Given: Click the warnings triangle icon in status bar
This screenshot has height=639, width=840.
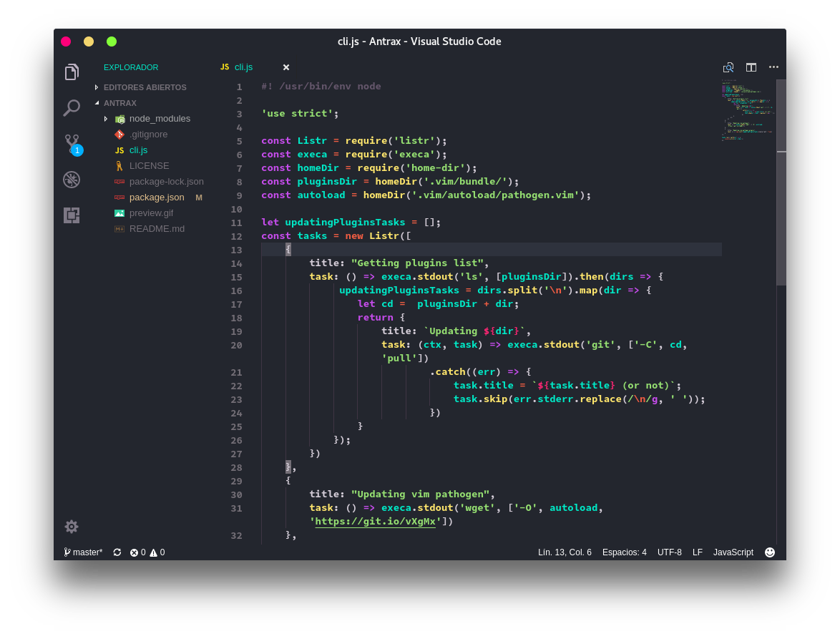Looking at the screenshot, I should (154, 552).
